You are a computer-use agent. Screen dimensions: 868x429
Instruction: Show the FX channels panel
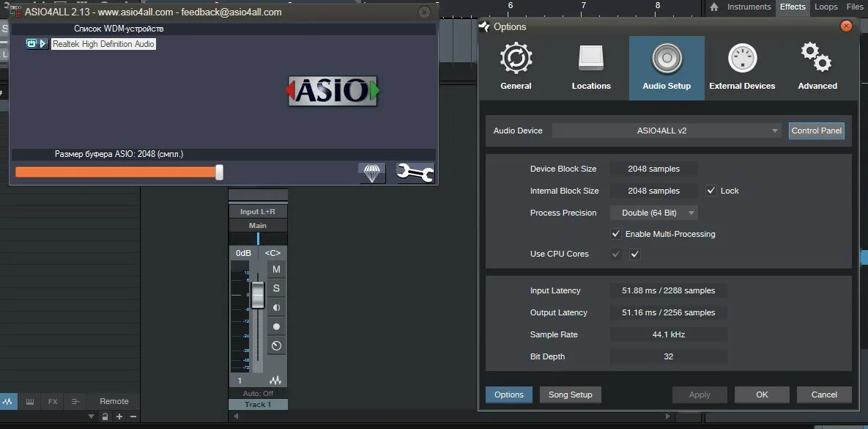(x=53, y=401)
